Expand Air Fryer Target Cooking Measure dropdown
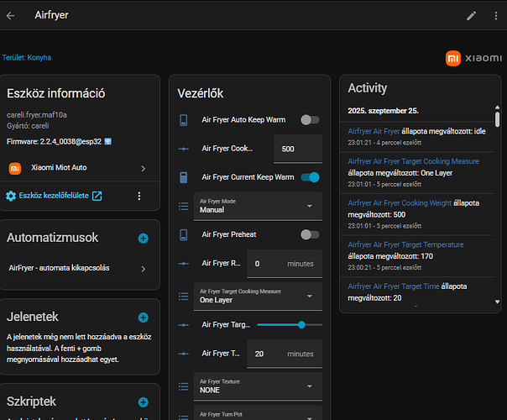Screen dimensions: 507x420 coord(257,295)
